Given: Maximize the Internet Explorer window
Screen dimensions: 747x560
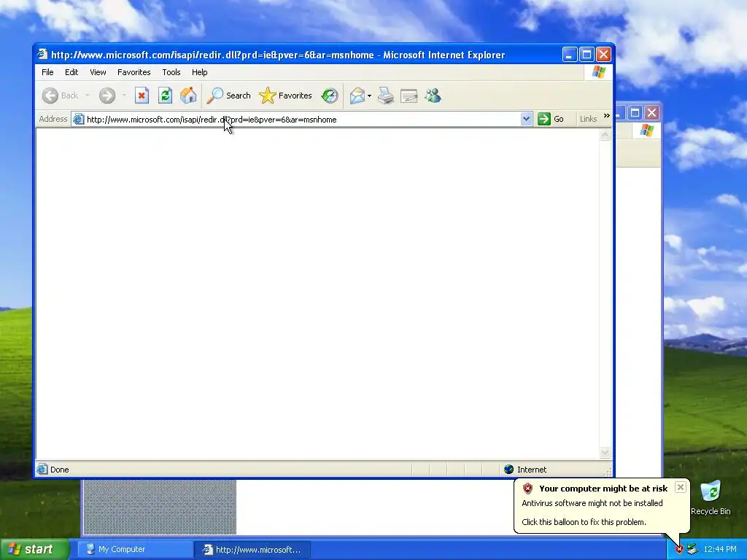Looking at the screenshot, I should (x=587, y=54).
